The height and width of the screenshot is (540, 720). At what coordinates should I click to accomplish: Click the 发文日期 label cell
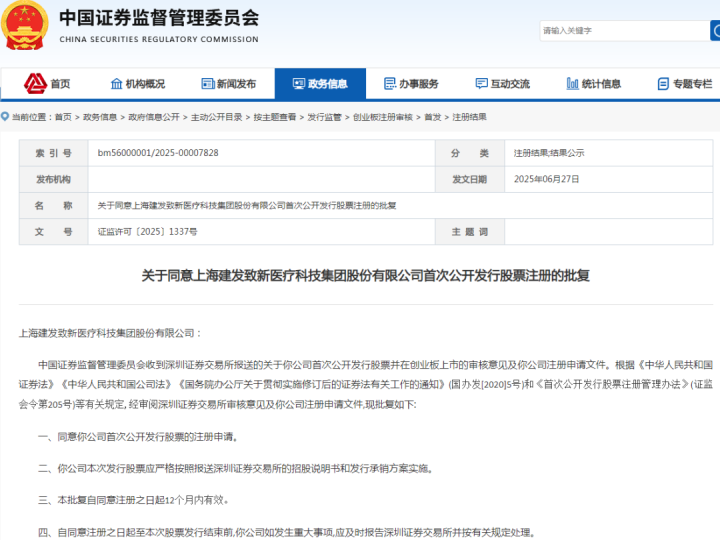470,179
